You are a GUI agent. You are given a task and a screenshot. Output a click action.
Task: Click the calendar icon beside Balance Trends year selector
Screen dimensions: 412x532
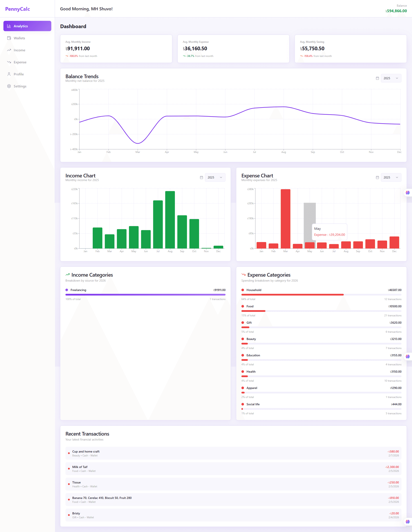coord(377,78)
